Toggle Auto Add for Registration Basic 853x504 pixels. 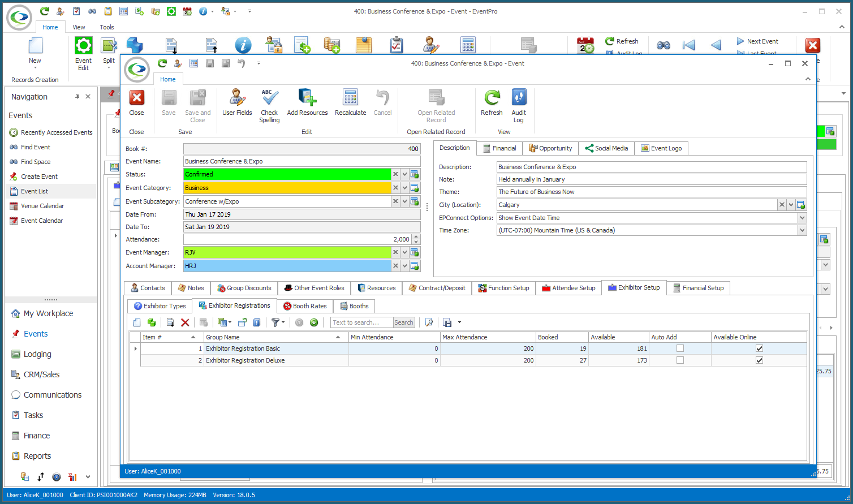click(x=680, y=348)
